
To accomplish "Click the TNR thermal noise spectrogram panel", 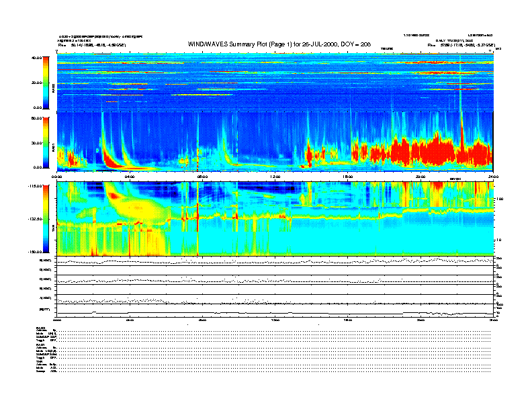I will [x=275, y=219].
